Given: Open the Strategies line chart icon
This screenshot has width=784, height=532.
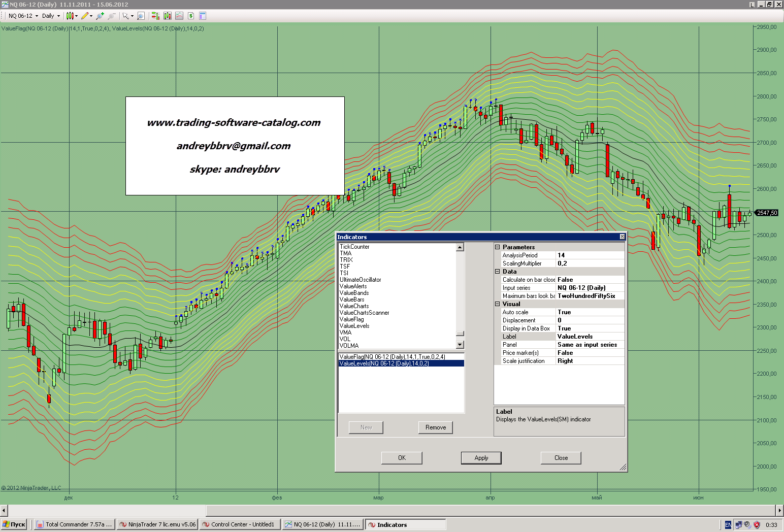Looking at the screenshot, I should (179, 16).
